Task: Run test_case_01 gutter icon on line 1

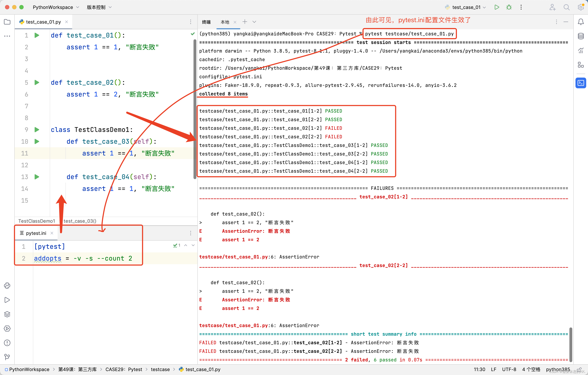Action: click(x=37, y=35)
